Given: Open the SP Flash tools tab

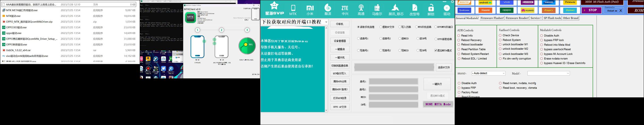Looking at the screenshot, I should (552, 18).
